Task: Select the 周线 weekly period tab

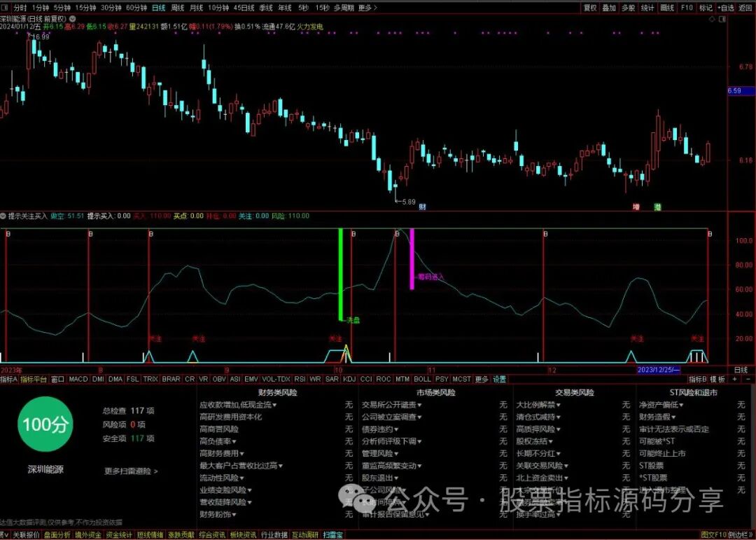Action: (177, 8)
